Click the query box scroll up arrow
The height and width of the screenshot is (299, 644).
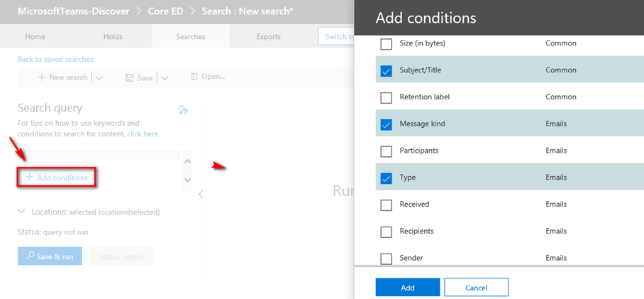pos(187,161)
